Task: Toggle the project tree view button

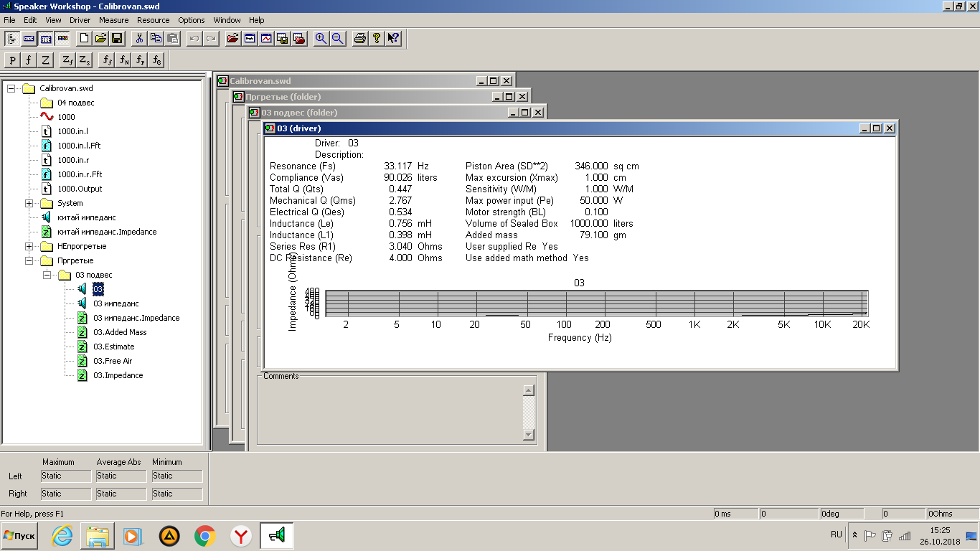Action: [x=12, y=39]
